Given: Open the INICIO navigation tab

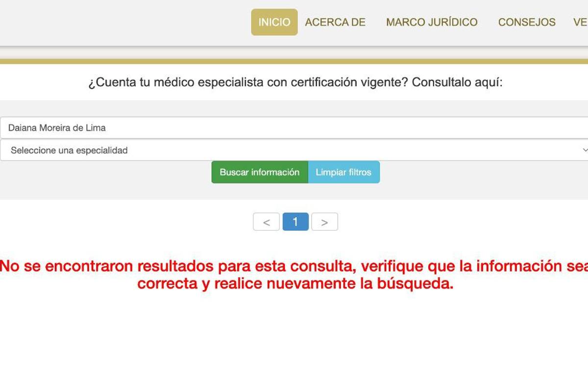Looking at the screenshot, I should click(274, 22).
